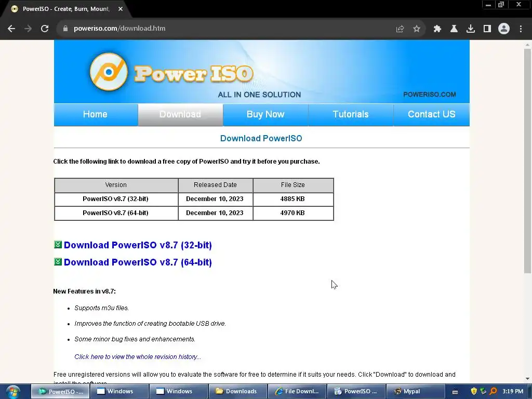Open the Downloads folder taskbar button
This screenshot has width=532, height=399.
(238, 392)
